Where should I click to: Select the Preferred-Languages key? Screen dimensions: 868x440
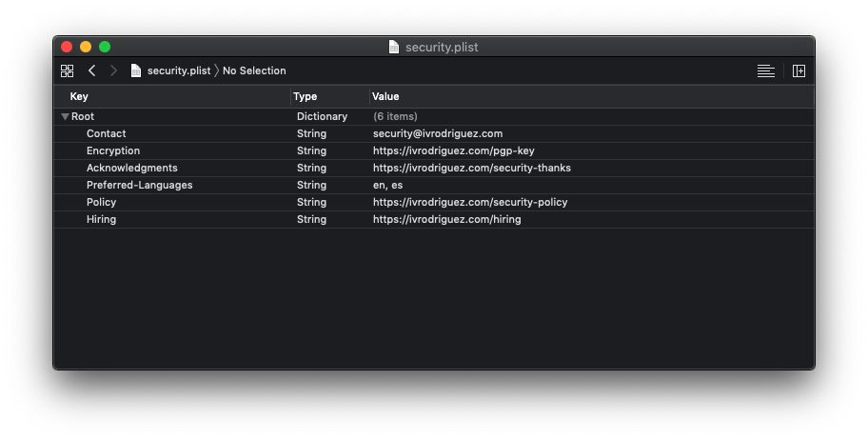139,185
